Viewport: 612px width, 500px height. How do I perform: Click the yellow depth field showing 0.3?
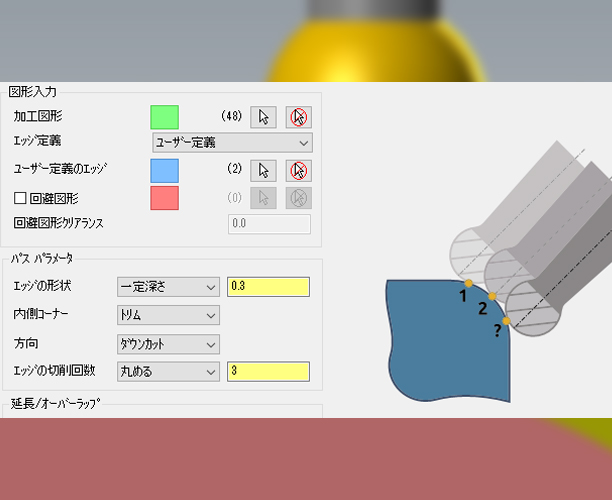pyautogui.click(x=268, y=287)
